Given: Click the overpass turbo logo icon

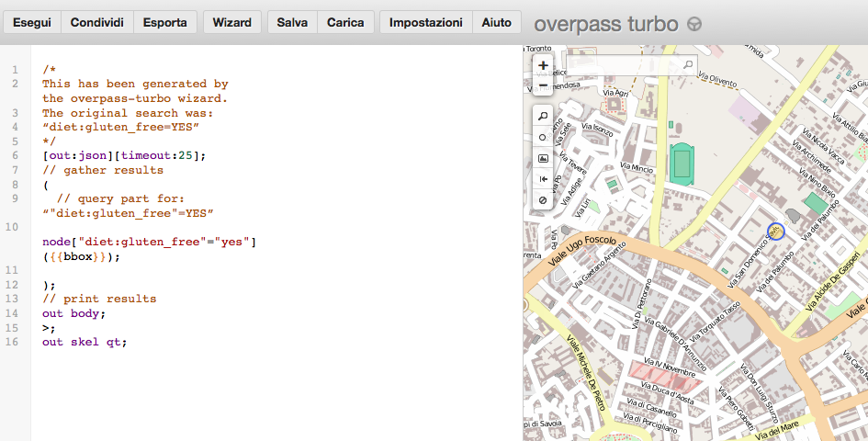Looking at the screenshot, I should pos(694,24).
